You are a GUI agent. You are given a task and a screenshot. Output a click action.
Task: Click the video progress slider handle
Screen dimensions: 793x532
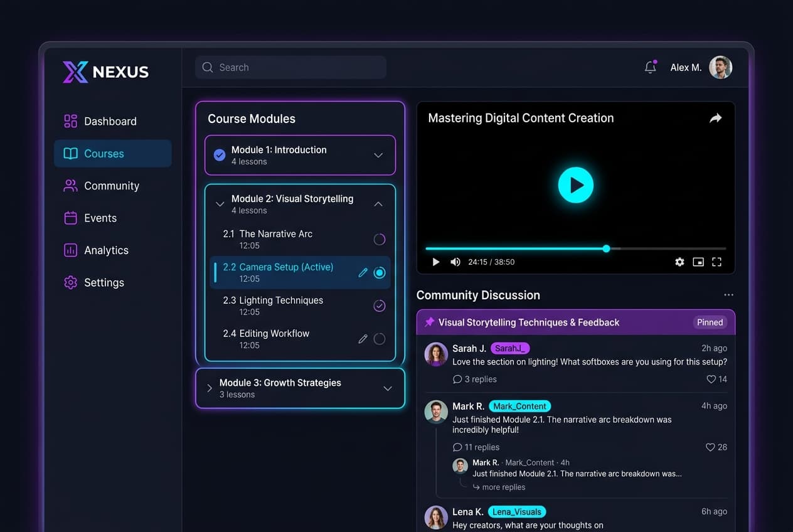[x=606, y=248]
